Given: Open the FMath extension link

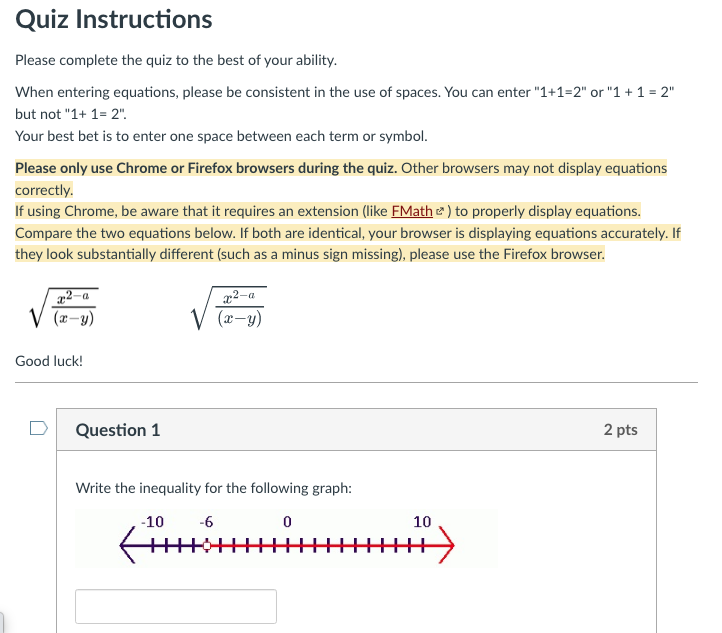Looking at the screenshot, I should (412, 211).
